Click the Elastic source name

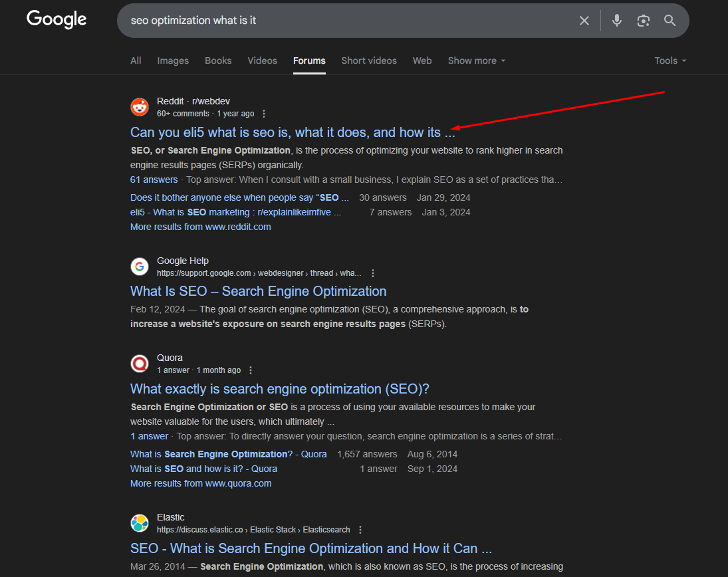click(170, 518)
